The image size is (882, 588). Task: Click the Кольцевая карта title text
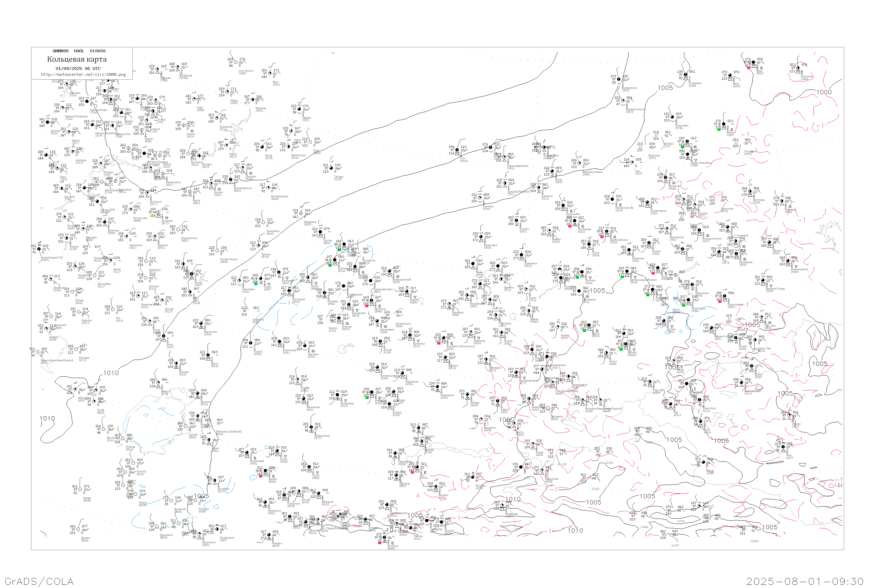pos(77,59)
